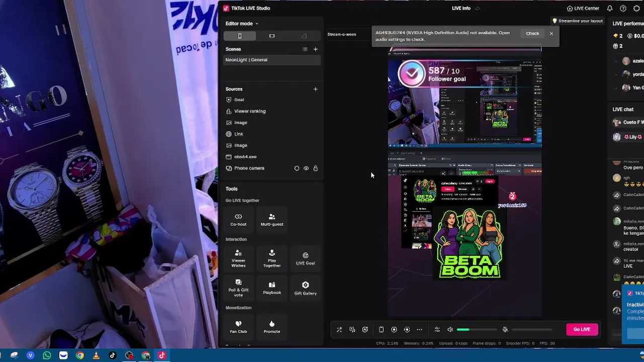Add a new scene with plus icon
The width and height of the screenshot is (644, 362).
click(315, 49)
